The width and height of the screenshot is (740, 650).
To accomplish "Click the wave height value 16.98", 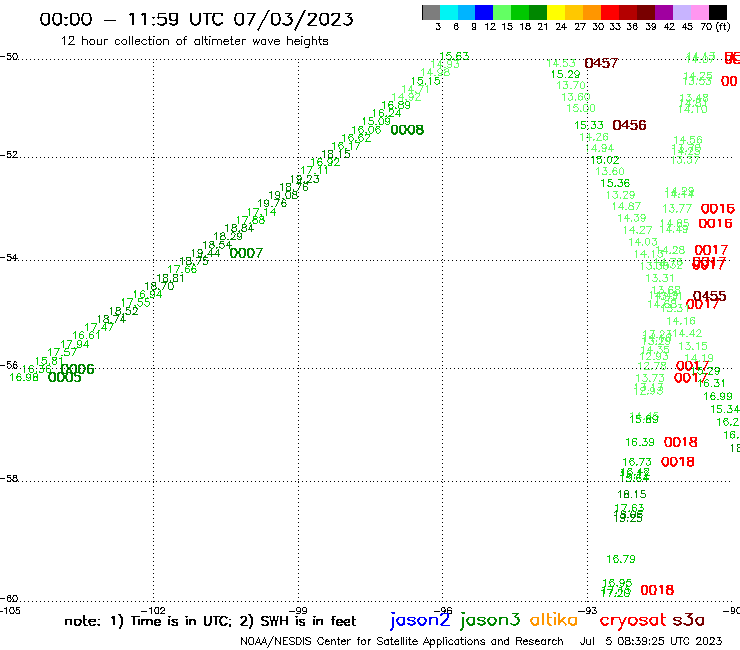I will click(x=24, y=377).
